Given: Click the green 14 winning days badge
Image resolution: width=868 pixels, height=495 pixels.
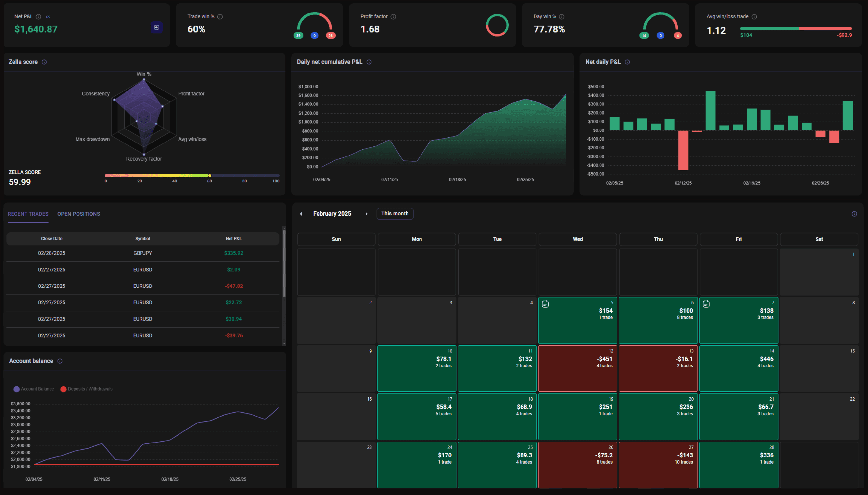Looking at the screenshot, I should coord(644,35).
